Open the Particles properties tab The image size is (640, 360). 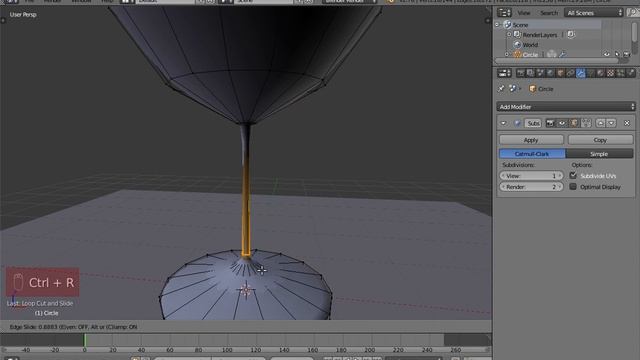pos(620,73)
